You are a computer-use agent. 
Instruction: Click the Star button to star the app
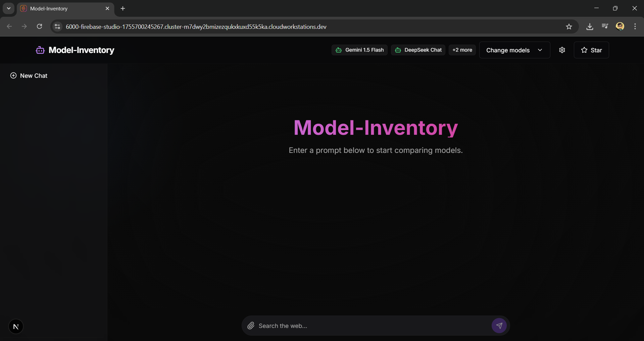(591, 50)
